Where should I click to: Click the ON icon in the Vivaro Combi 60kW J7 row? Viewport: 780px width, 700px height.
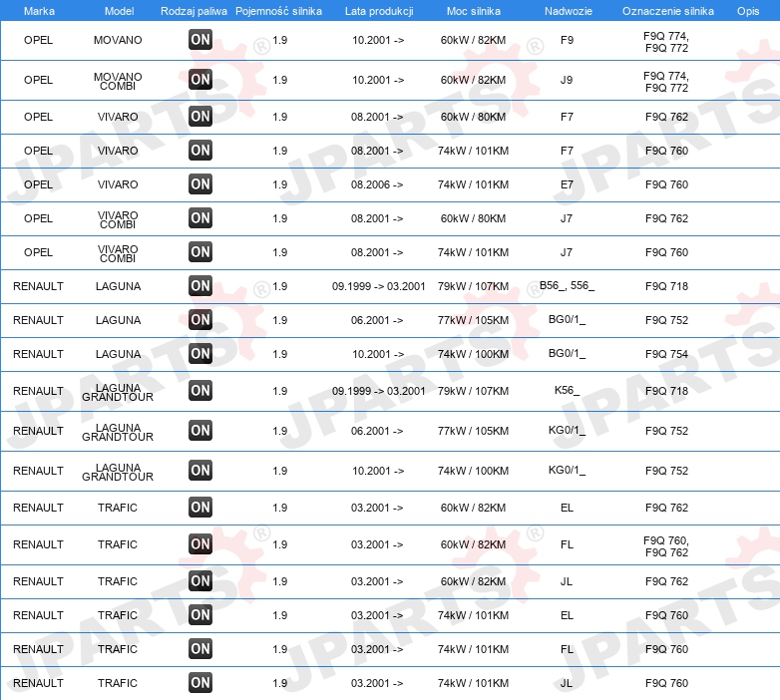[200, 217]
